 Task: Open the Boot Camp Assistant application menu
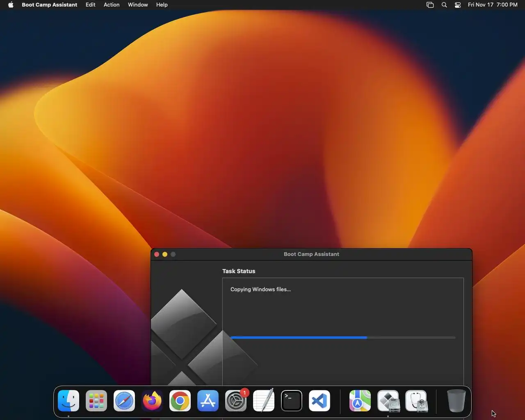(49, 5)
